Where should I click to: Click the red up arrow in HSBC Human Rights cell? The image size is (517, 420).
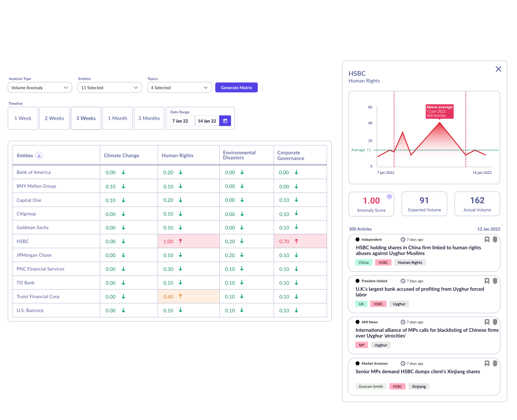[x=181, y=241]
